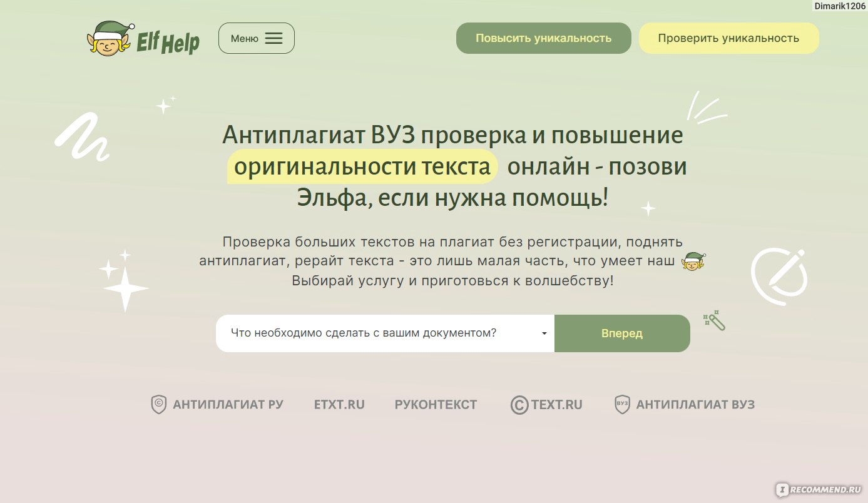Click highlighted text 'оригинальности текста'

(x=362, y=167)
